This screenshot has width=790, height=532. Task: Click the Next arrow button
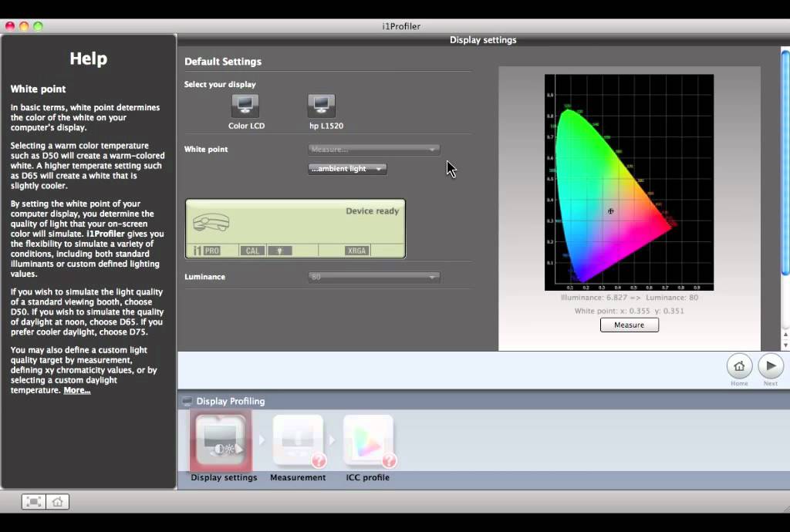pyautogui.click(x=771, y=366)
